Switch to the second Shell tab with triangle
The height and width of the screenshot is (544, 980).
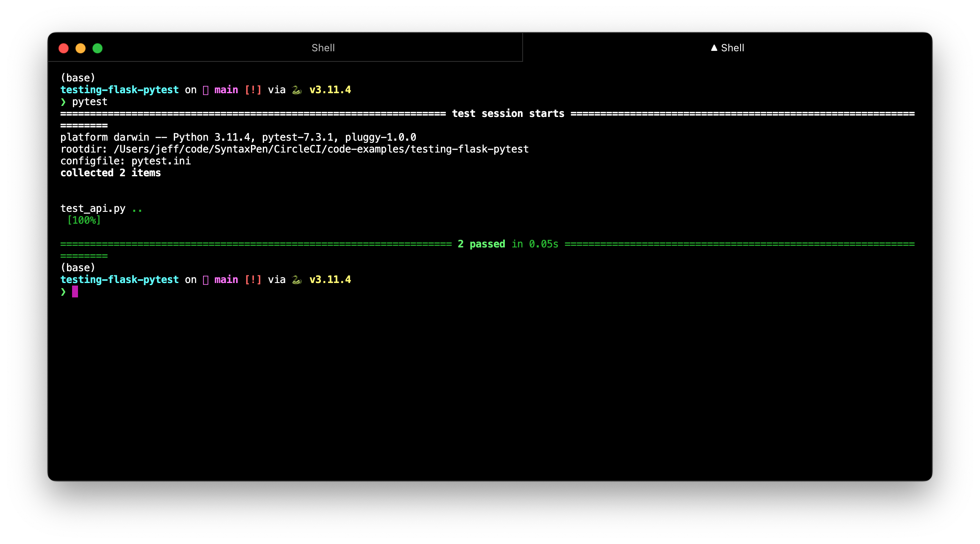point(732,48)
